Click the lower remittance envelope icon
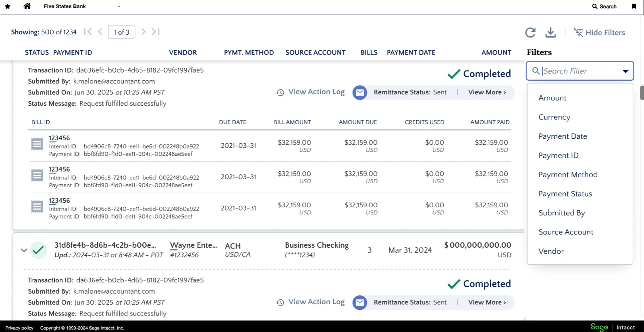Viewport: 644px width, 332px height. point(360,303)
